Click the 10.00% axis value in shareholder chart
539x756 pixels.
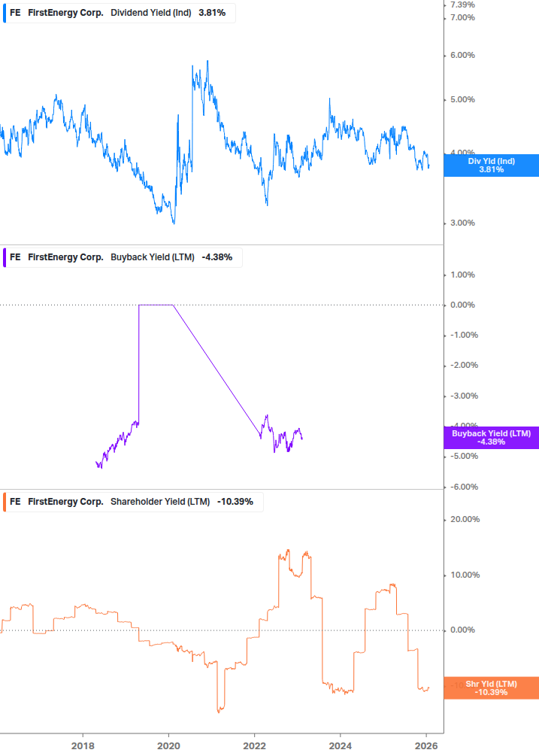click(x=465, y=575)
